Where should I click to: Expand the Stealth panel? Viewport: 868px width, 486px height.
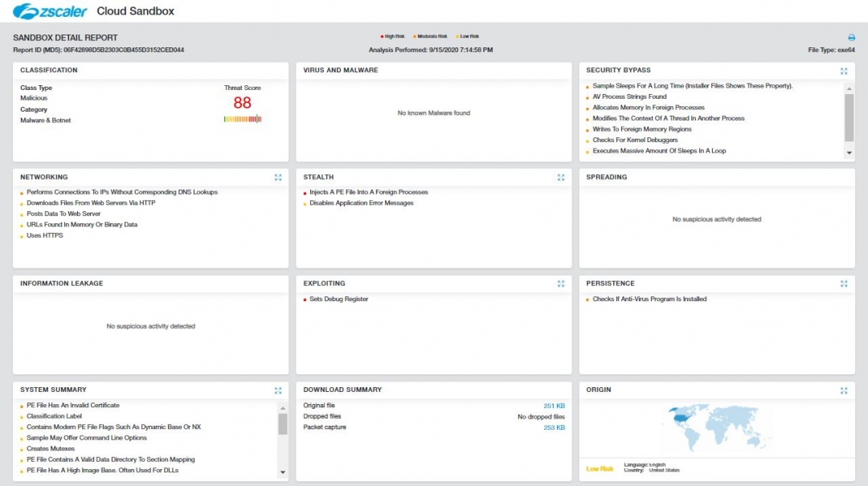(561, 178)
